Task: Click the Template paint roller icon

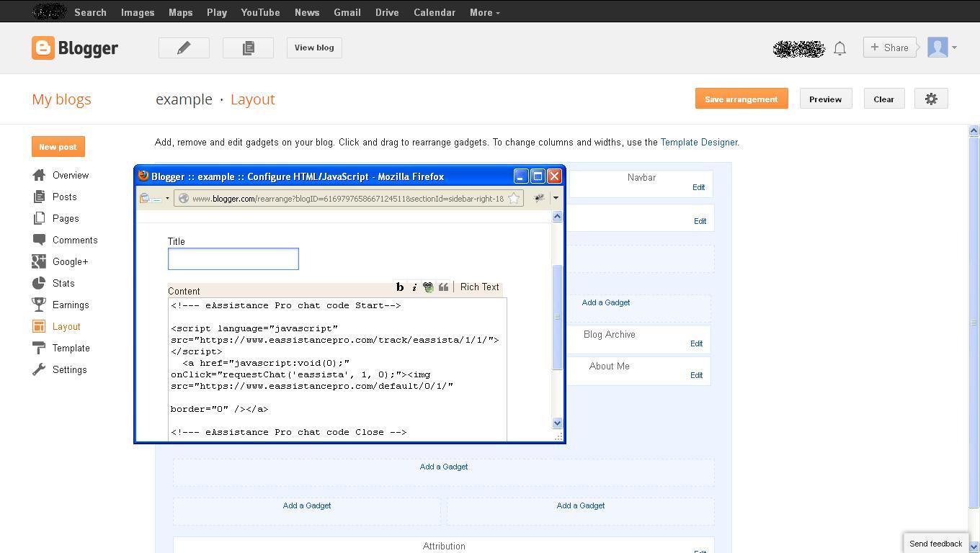Action: [x=39, y=348]
